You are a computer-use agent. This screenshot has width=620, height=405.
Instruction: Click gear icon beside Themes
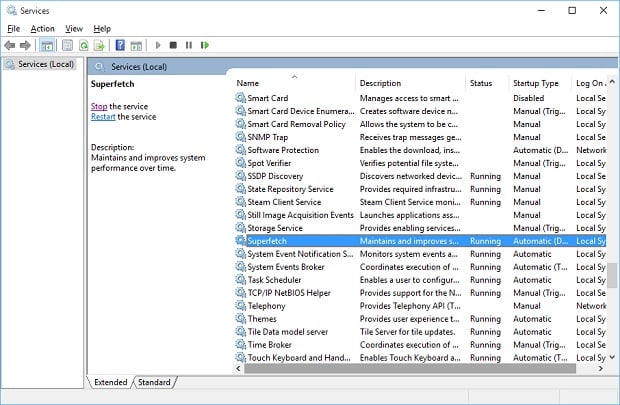pos(240,318)
